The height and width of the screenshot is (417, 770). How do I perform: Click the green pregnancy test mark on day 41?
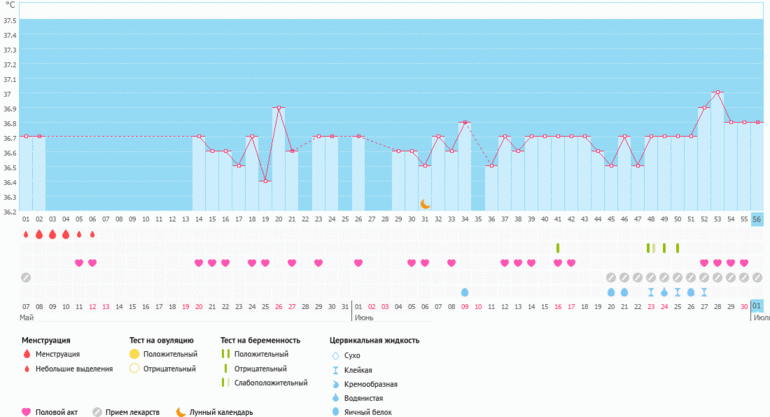[558, 247]
